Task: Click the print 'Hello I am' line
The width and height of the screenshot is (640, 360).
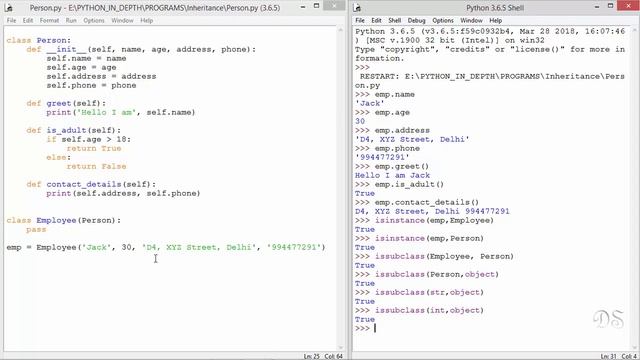Action: [121, 112]
